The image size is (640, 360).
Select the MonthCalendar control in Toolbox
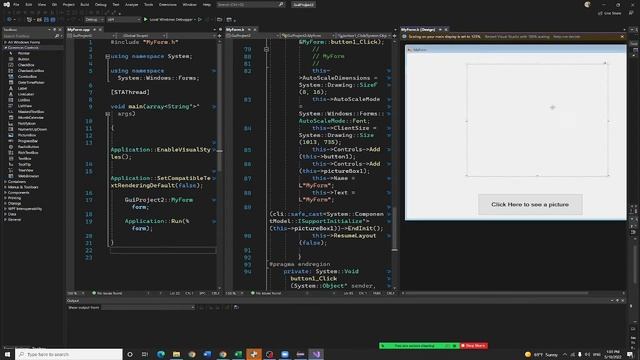30,117
